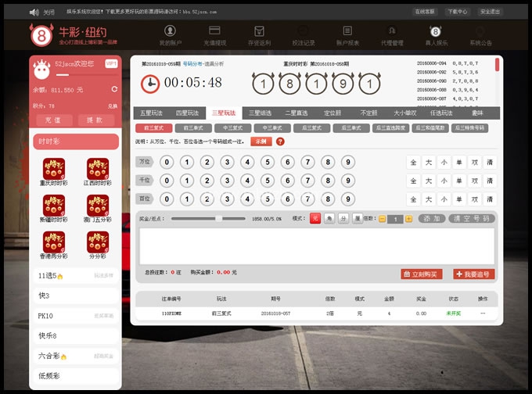Open 重庆时时彩 game icon
This screenshot has width=532, height=394.
pos(54,169)
